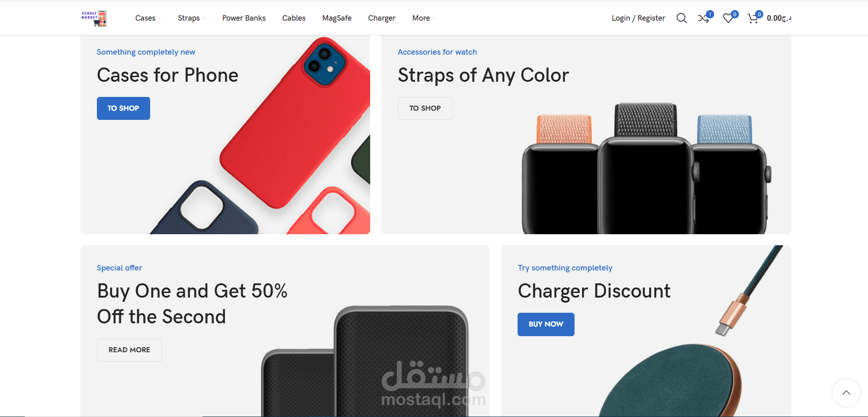This screenshot has height=417, width=868.
Task: Click Login / Register link
Action: [638, 18]
